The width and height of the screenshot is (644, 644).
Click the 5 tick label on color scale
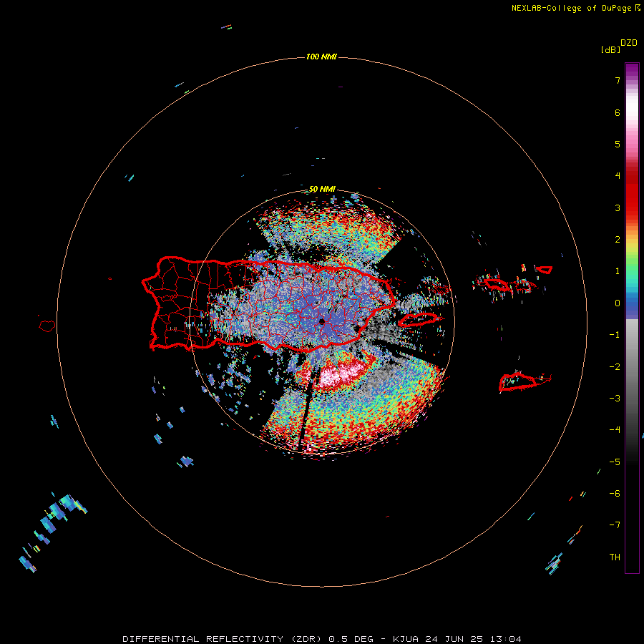(618, 144)
